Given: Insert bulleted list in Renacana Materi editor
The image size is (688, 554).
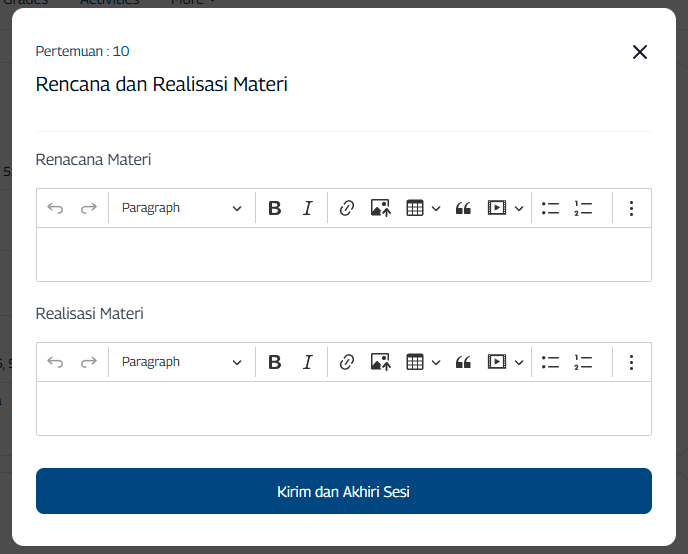Looking at the screenshot, I should [x=550, y=208].
